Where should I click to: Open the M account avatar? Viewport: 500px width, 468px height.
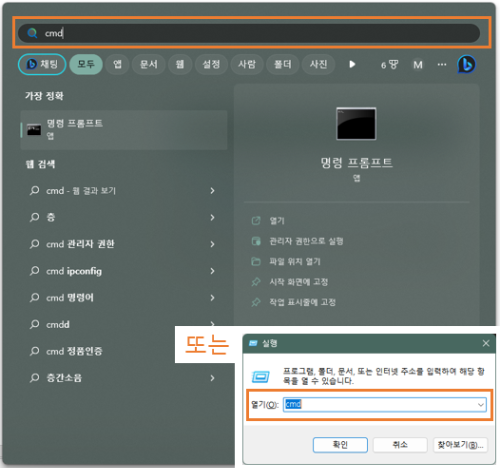tap(418, 65)
